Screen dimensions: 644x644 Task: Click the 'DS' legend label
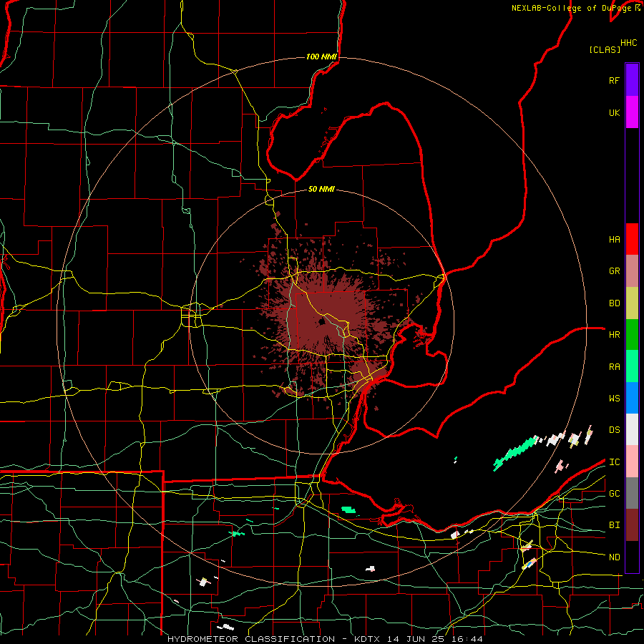click(615, 430)
